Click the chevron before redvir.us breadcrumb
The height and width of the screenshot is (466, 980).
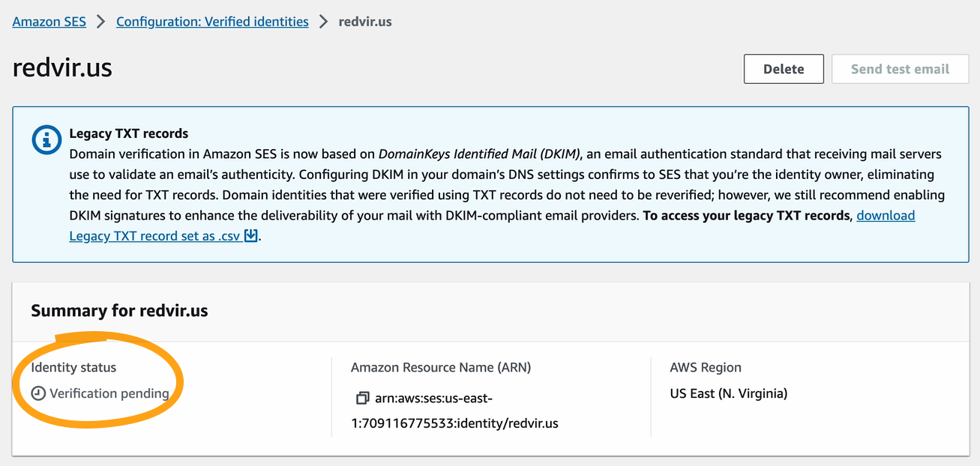click(x=323, y=22)
